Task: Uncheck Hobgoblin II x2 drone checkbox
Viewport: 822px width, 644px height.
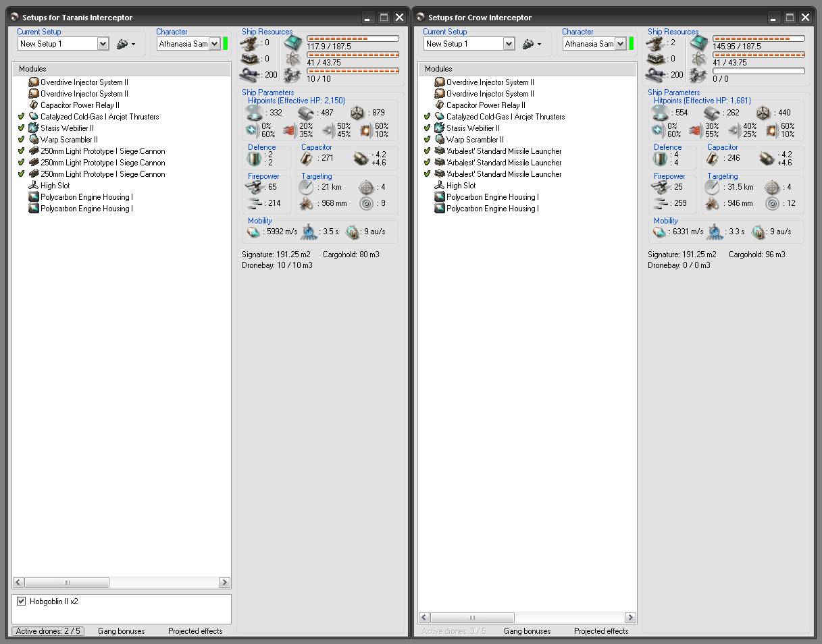Action: point(21,601)
